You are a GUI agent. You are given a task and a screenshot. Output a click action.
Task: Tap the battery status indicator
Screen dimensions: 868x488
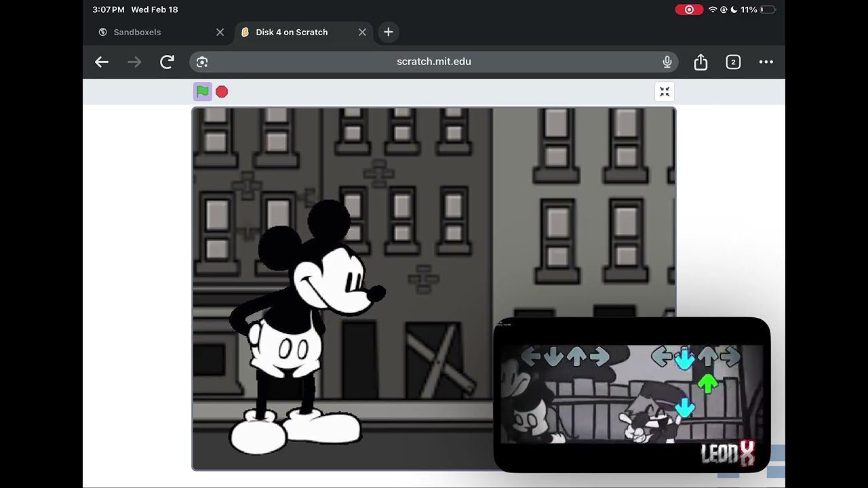(768, 9)
